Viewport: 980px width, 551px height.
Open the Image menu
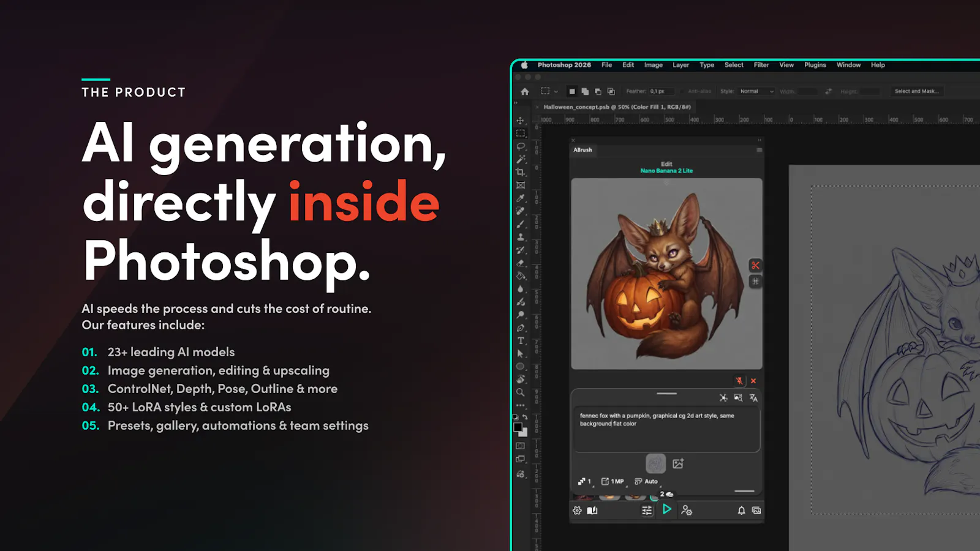click(x=653, y=65)
